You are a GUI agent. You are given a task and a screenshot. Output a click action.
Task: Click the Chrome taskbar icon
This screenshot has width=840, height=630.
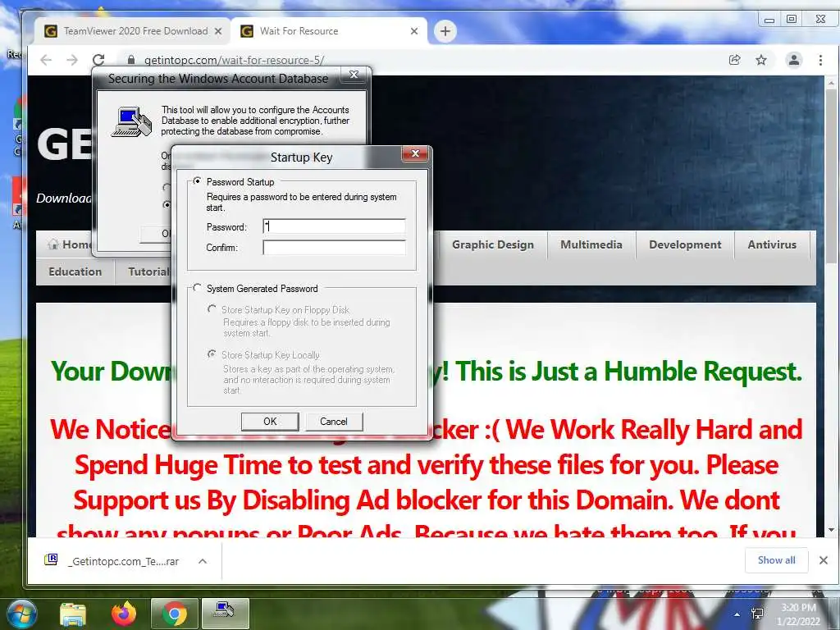click(174, 614)
